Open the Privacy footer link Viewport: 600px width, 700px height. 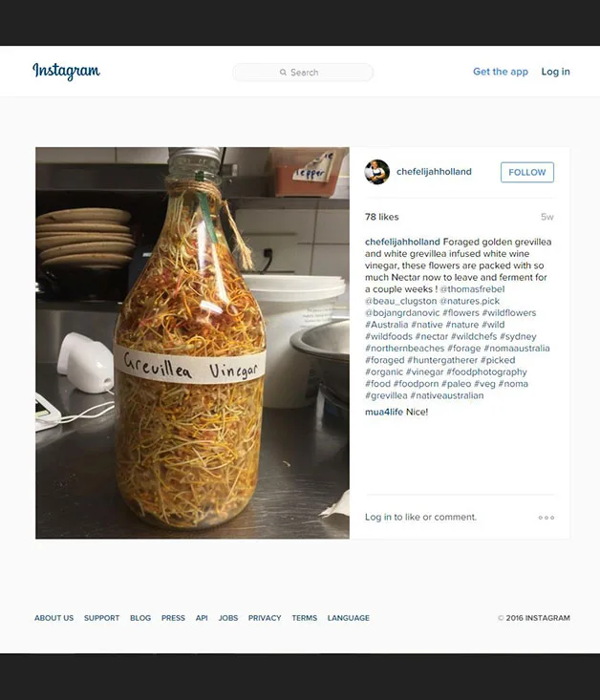tap(265, 618)
